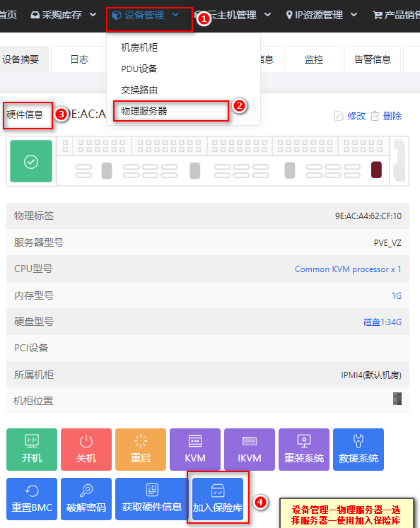
Task: Expand the 采购库存 dropdown menu
Action: pos(64,15)
